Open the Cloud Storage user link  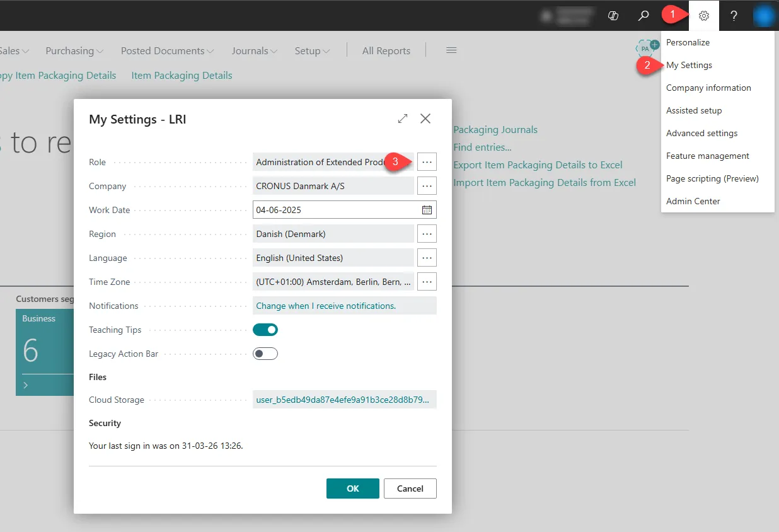(344, 400)
